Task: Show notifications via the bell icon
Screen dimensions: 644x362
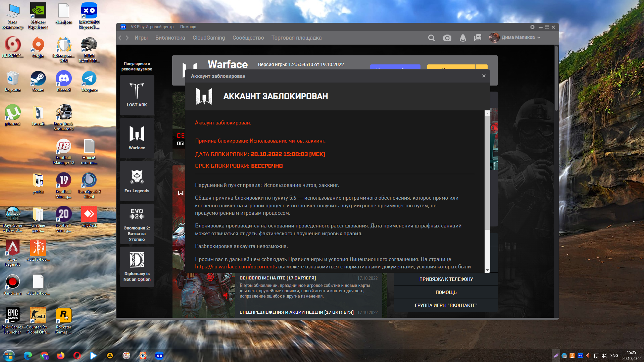Action: point(463,38)
